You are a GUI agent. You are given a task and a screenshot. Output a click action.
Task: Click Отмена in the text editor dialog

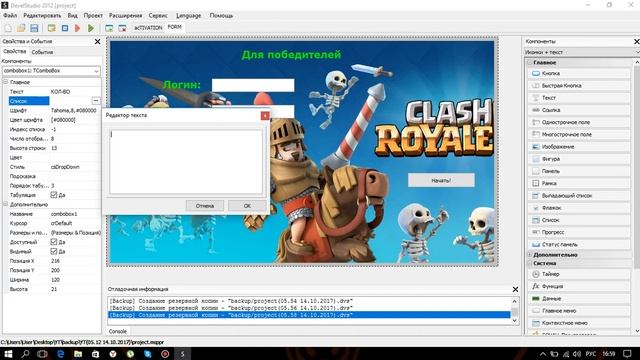pyautogui.click(x=205, y=206)
